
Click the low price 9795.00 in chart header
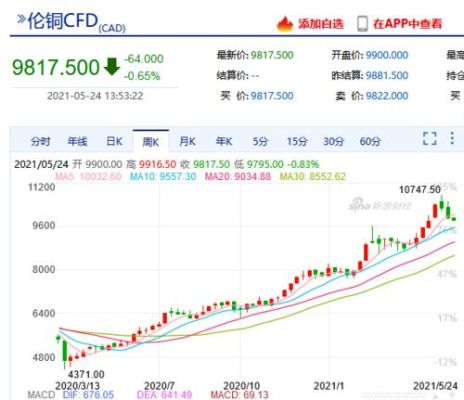tap(265, 164)
